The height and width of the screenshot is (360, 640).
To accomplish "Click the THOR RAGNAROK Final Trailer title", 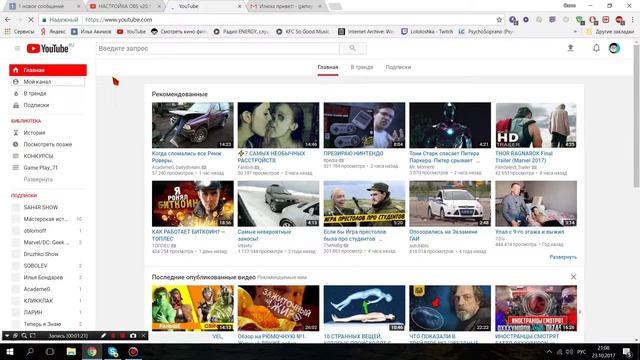I will [524, 157].
